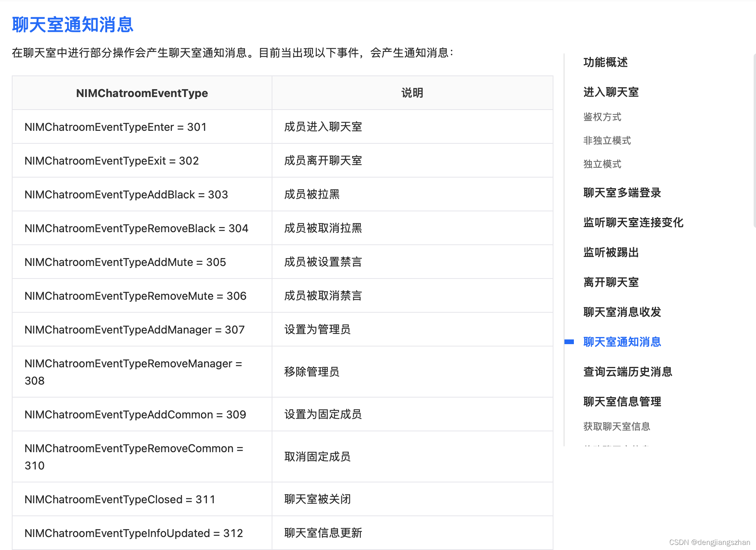
Task: Go to 离开聊天室 section
Action: [x=611, y=282]
